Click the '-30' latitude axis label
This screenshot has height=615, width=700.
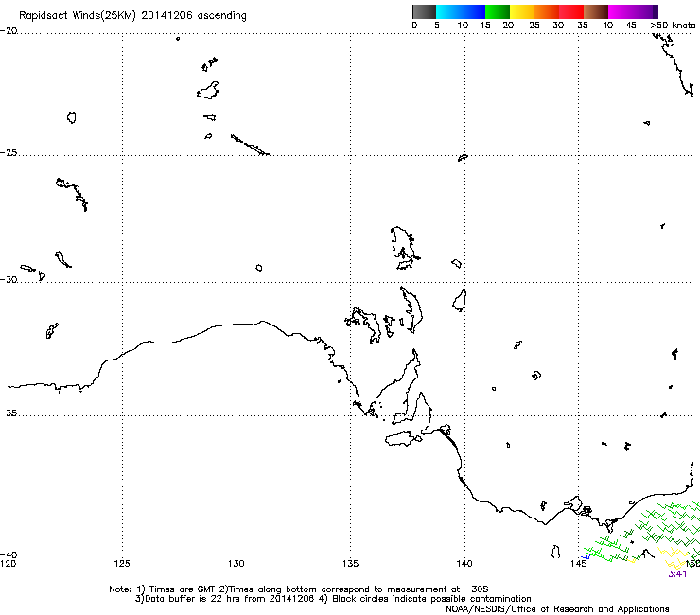9,279
